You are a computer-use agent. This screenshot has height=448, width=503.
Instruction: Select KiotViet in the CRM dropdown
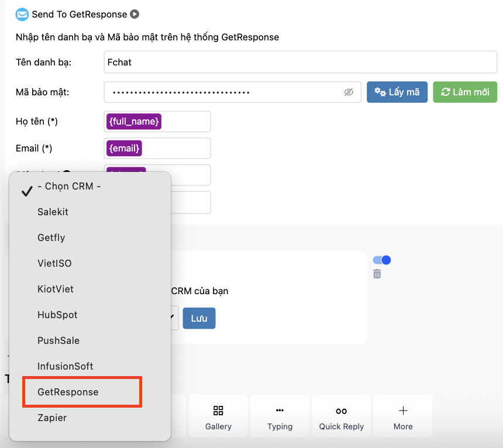[x=90, y=289]
